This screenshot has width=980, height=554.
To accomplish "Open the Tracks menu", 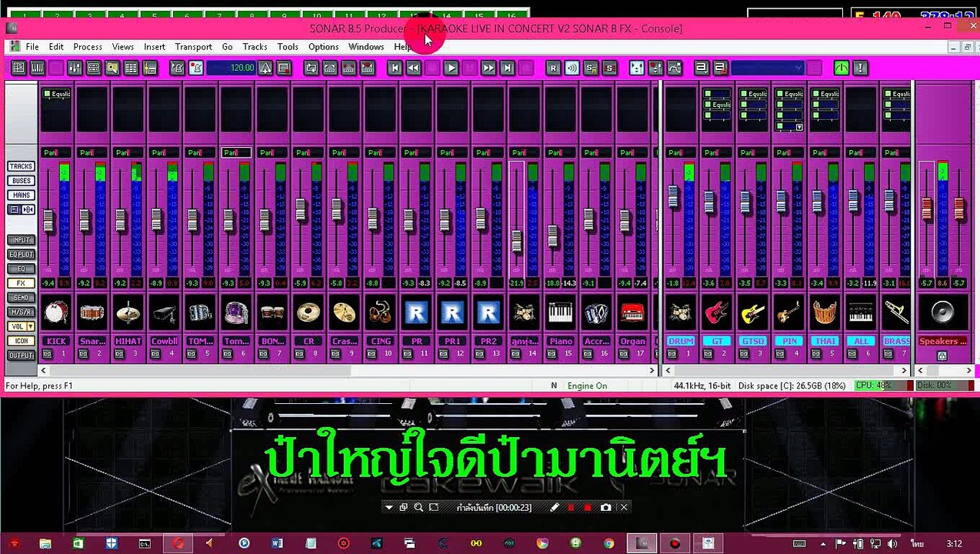I will pos(255,47).
